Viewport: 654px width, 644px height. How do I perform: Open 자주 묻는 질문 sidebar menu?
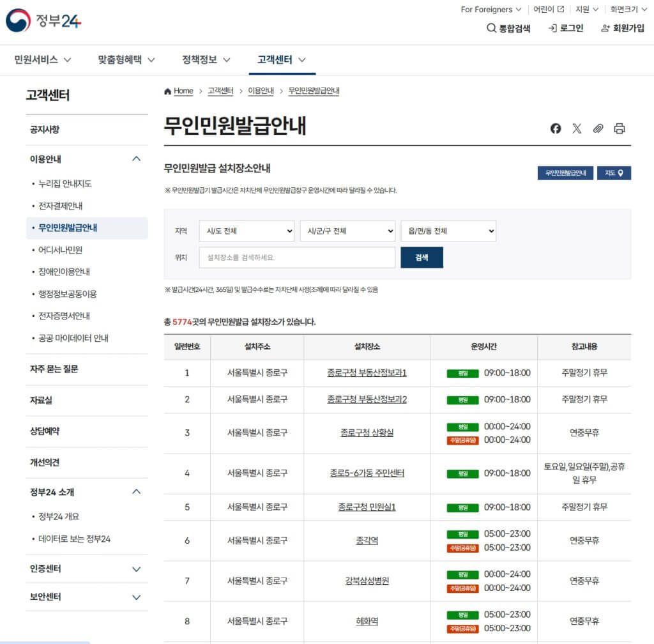point(54,369)
